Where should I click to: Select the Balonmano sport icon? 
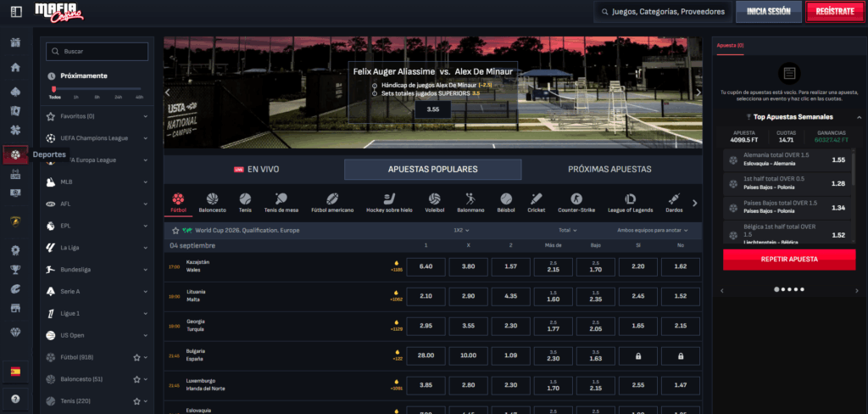click(x=470, y=202)
